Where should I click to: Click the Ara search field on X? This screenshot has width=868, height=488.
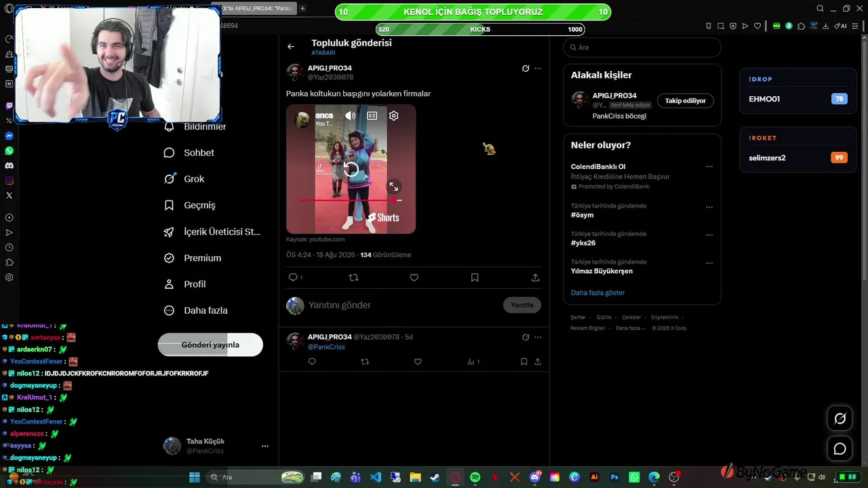(642, 47)
